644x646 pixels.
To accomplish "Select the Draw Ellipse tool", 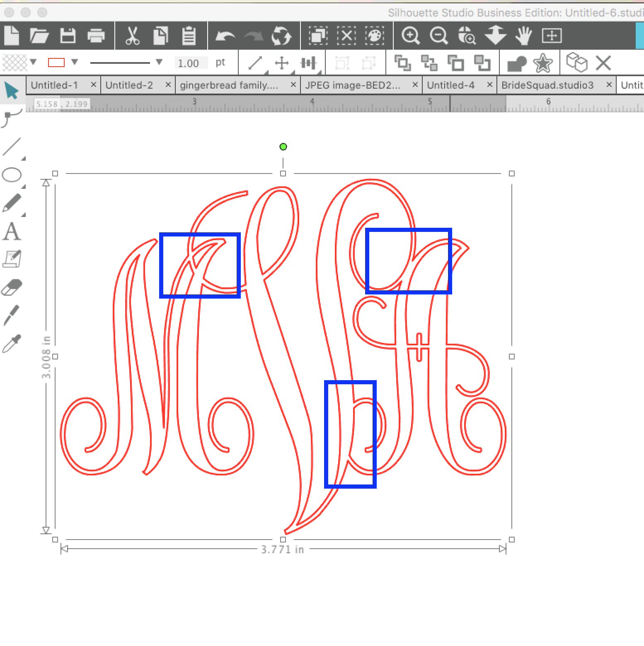I will tap(12, 175).
